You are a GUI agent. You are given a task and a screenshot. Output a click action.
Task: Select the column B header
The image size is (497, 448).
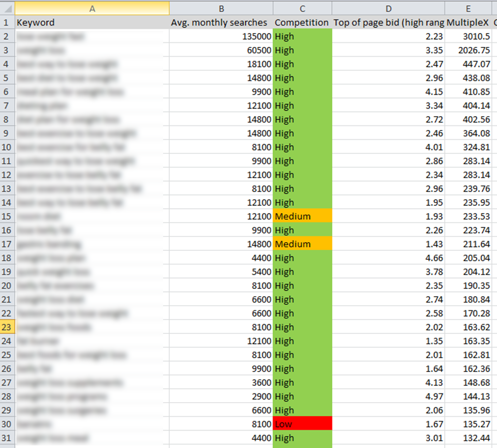(x=221, y=8)
